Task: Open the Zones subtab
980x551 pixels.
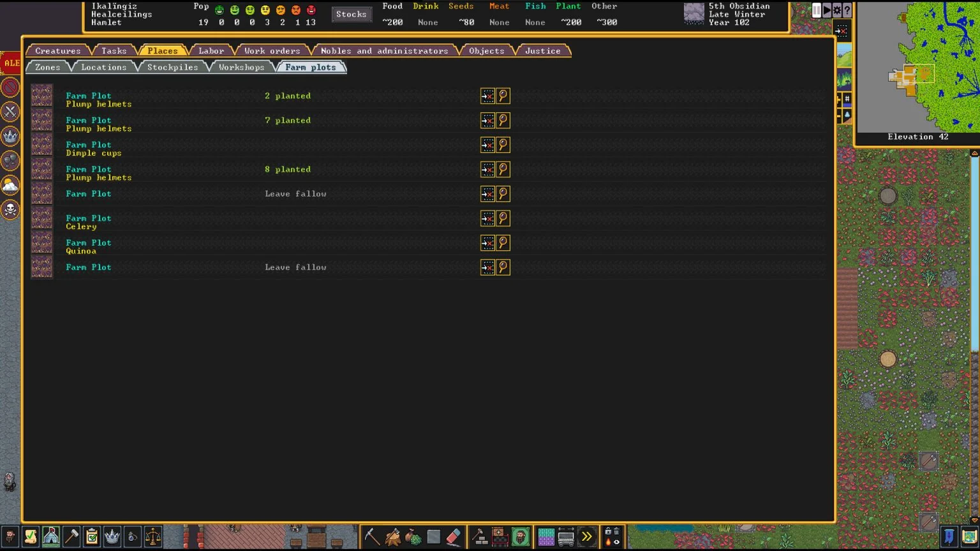Action: tap(46, 66)
